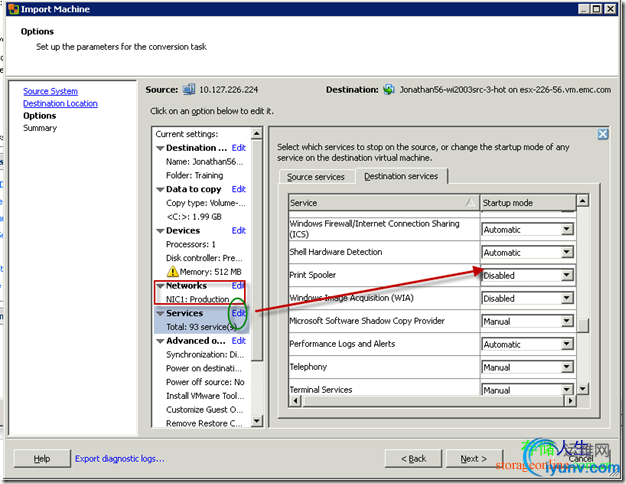626x484 pixels.
Task: Switch to the Source services tab
Action: click(316, 177)
